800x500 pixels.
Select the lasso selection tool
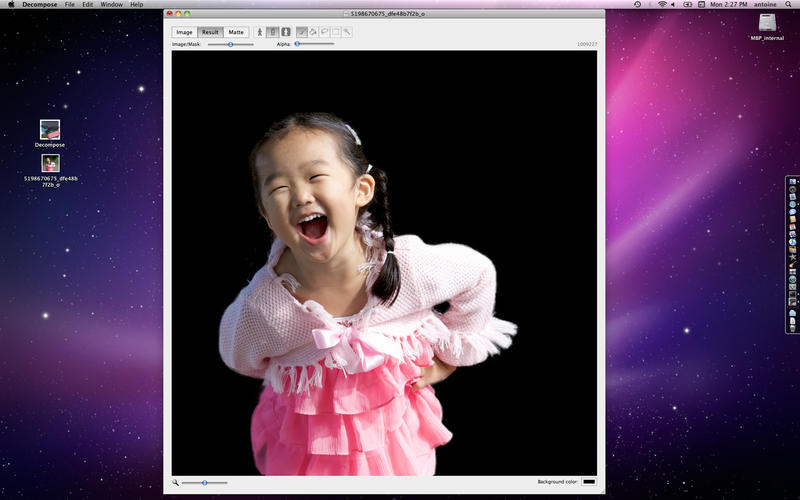pyautogui.click(x=325, y=32)
